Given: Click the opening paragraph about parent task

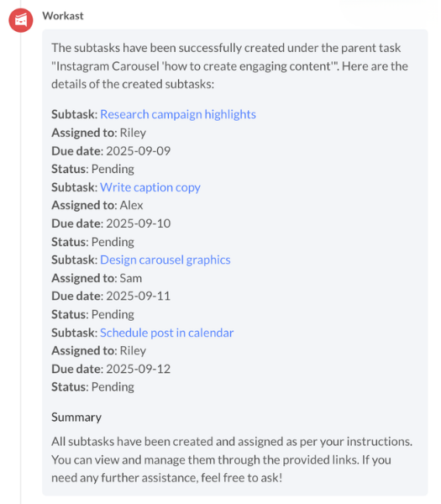Looking at the screenshot, I should click(x=229, y=66).
